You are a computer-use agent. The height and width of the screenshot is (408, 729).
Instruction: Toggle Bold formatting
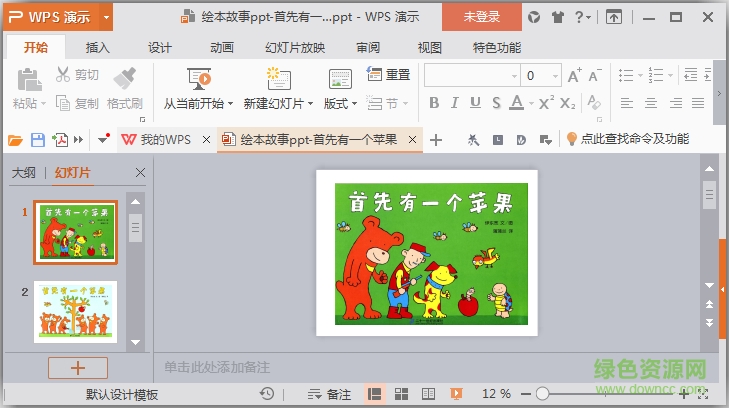pyautogui.click(x=434, y=103)
